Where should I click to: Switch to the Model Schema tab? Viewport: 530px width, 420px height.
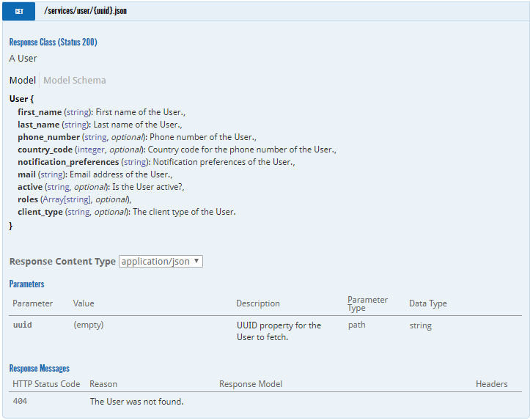pyautogui.click(x=75, y=81)
